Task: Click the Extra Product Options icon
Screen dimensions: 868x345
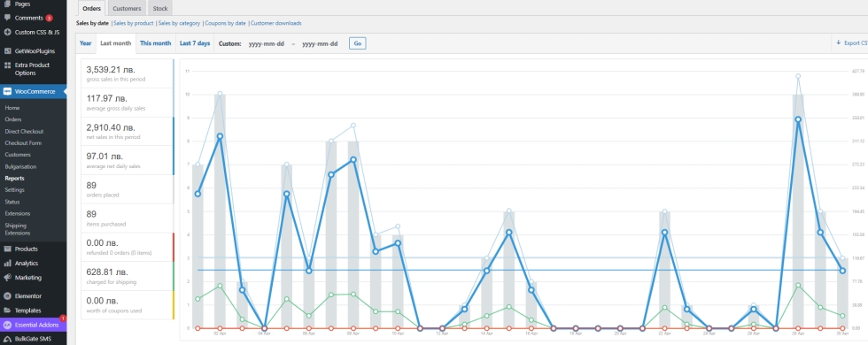Action: 7,65
